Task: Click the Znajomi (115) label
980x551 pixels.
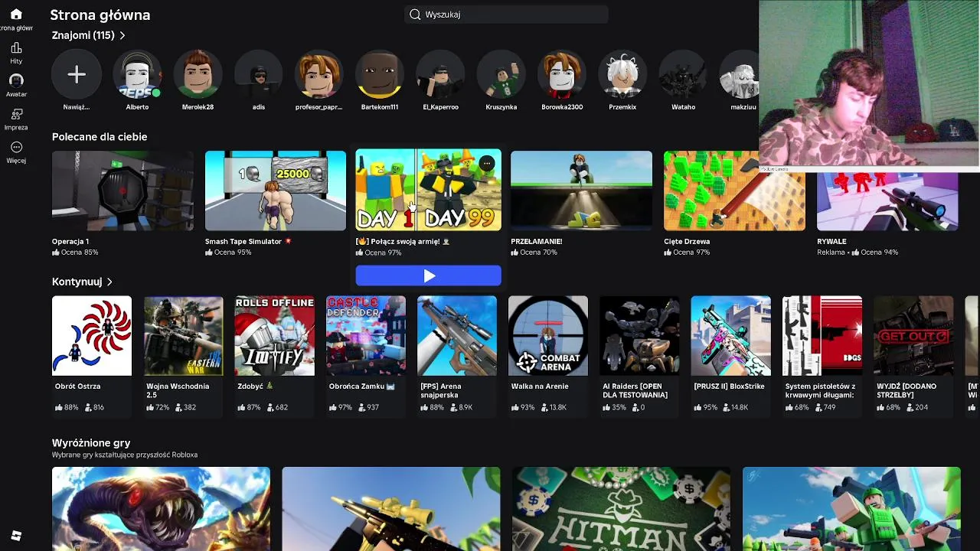Action: [x=83, y=35]
